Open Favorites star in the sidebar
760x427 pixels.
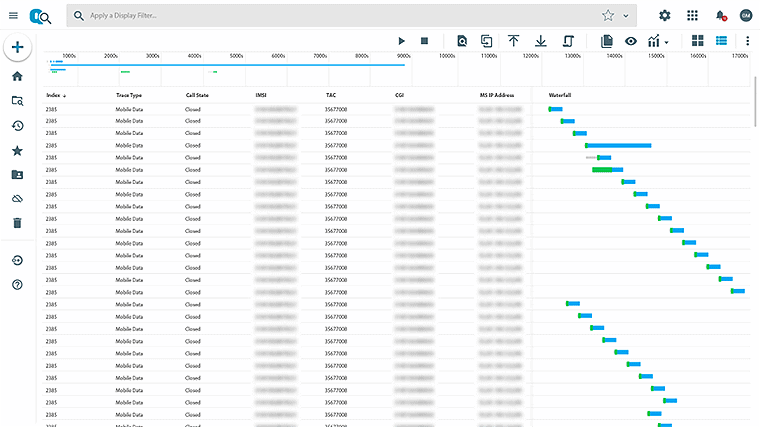(17, 151)
